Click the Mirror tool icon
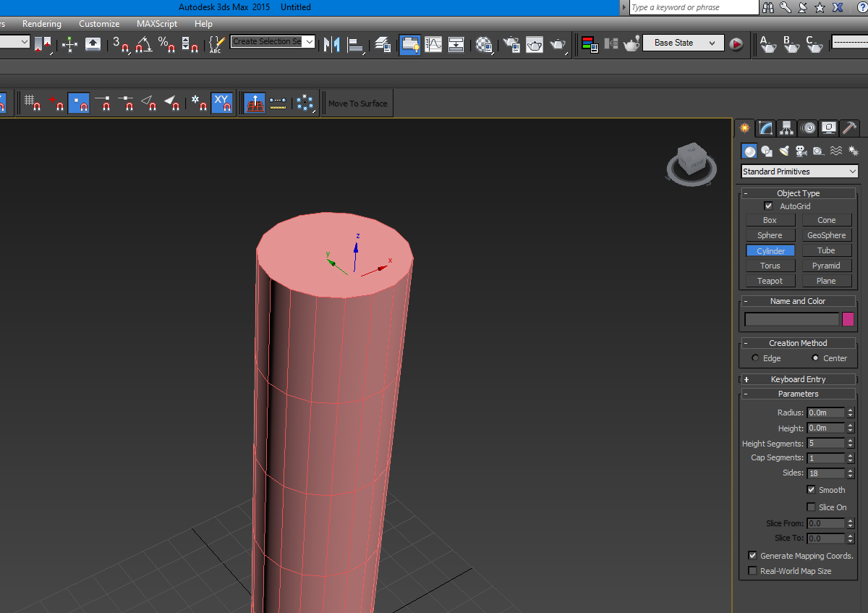Image resolution: width=868 pixels, height=613 pixels. (331, 44)
